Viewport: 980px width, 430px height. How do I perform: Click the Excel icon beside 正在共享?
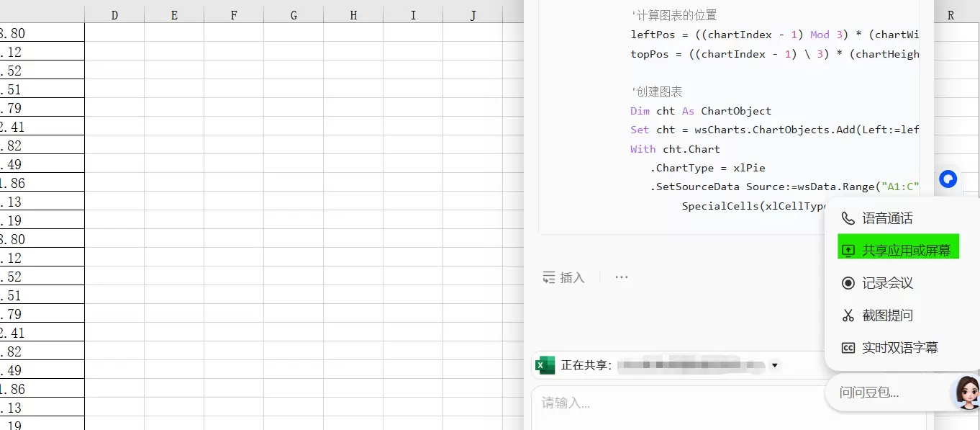(x=546, y=365)
